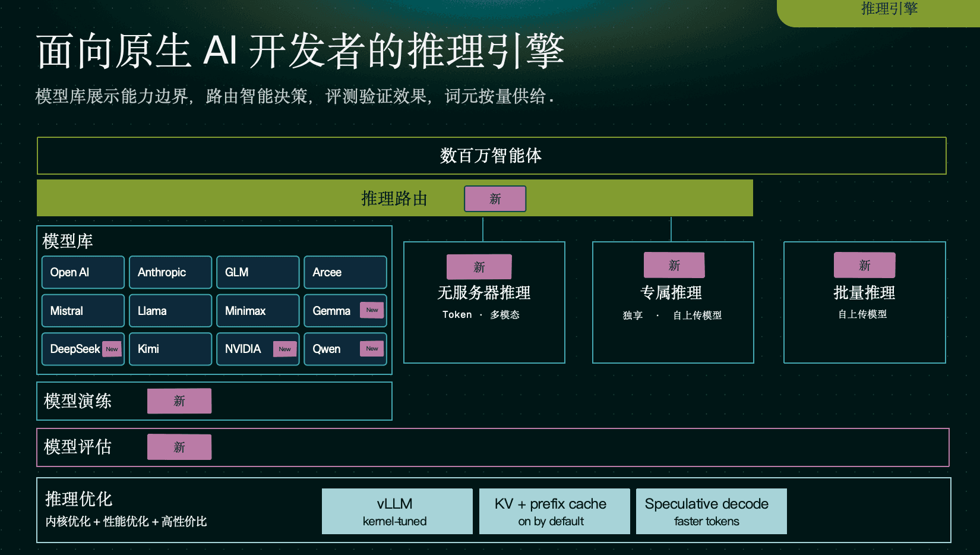Click the Token · 多模态 subtitle
Image resolution: width=980 pixels, height=555 pixels.
[x=481, y=315]
